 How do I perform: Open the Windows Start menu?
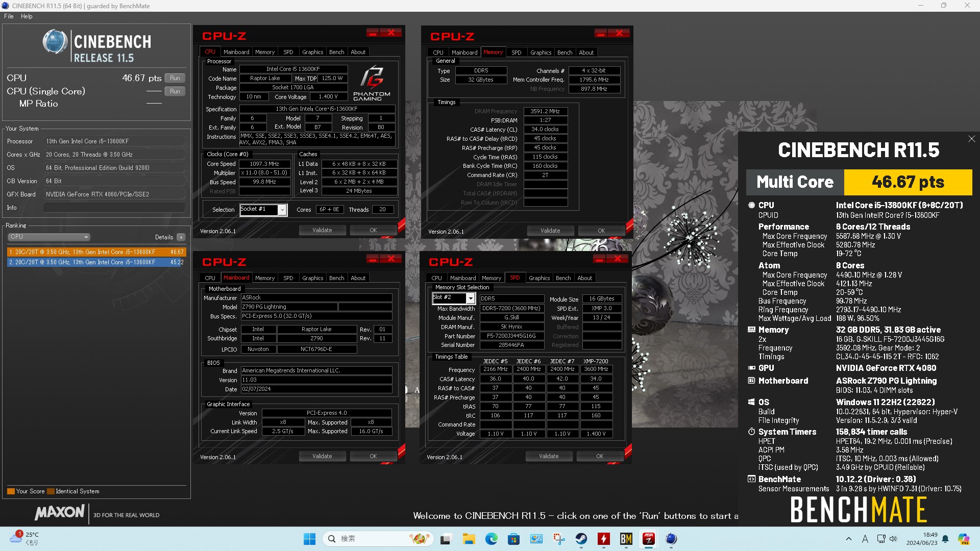tap(309, 539)
